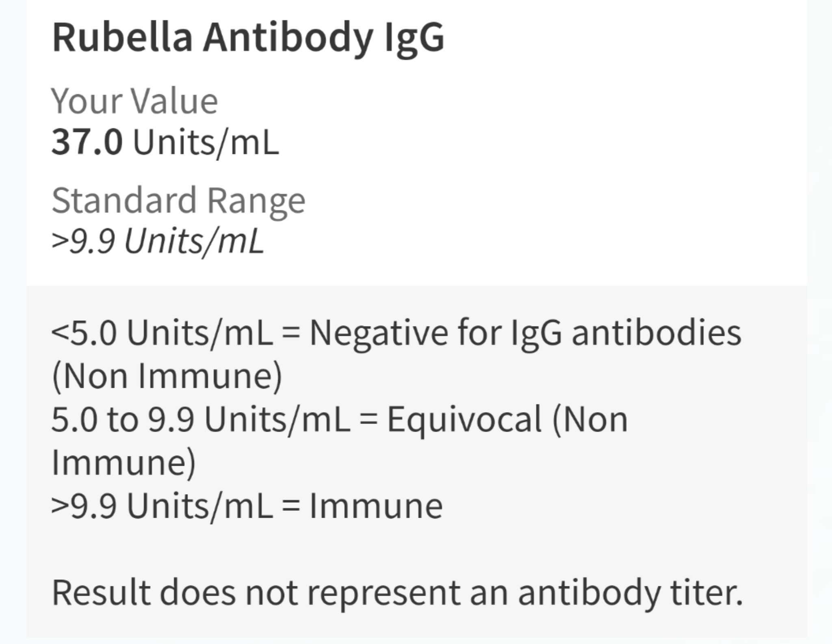The image size is (832, 644).
Task: Click the >9.9 Units/mL = Immune line
Action: (x=247, y=506)
